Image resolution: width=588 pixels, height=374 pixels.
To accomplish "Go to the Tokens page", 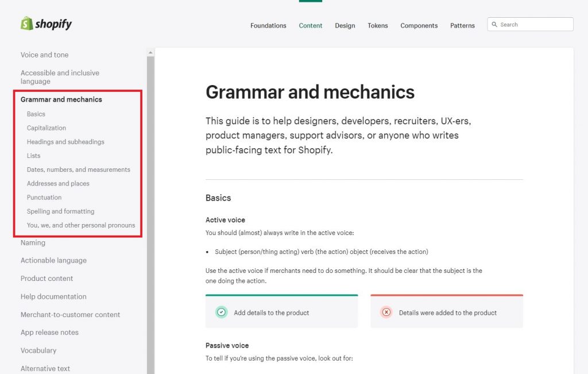I will pos(377,25).
